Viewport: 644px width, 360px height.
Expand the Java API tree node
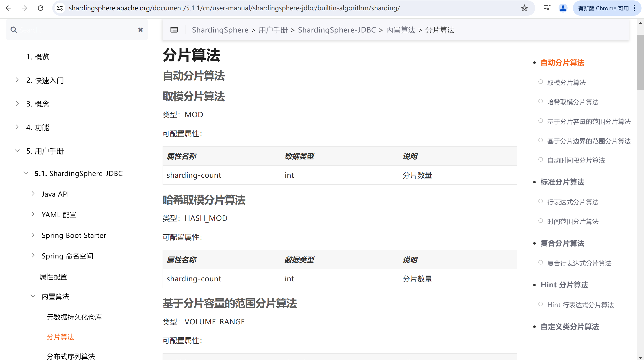tap(33, 194)
